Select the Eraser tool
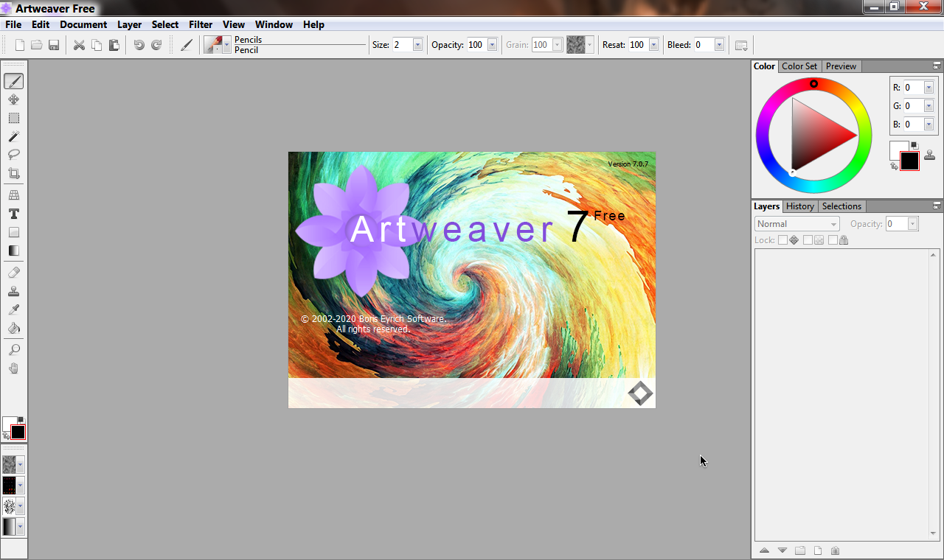 pyautogui.click(x=13, y=273)
